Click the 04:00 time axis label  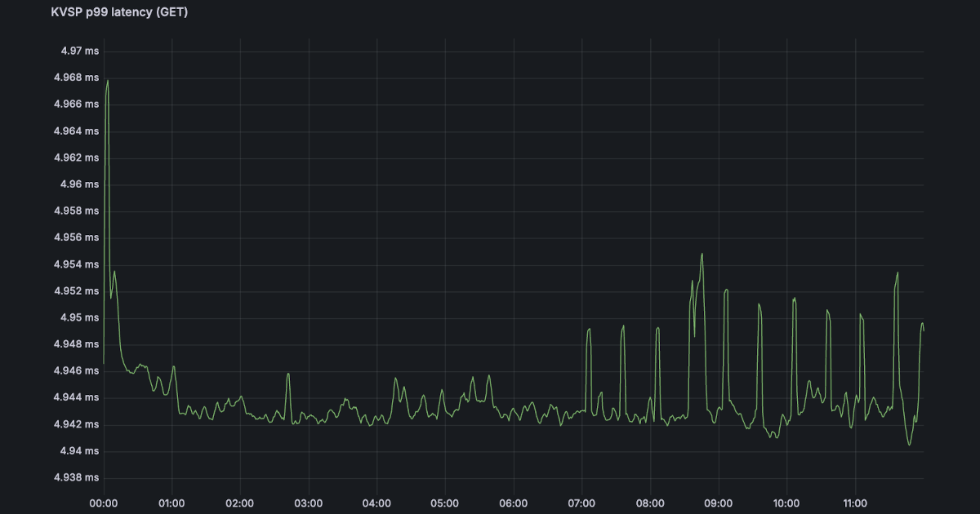pos(376,503)
